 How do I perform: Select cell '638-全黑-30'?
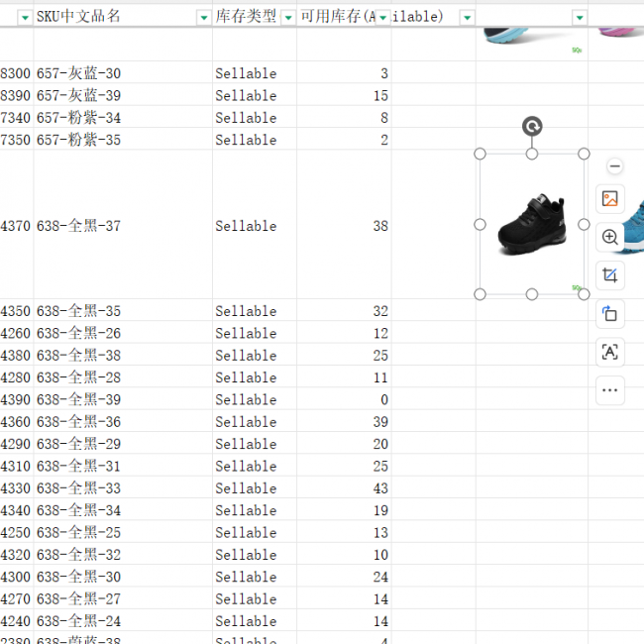click(123, 577)
